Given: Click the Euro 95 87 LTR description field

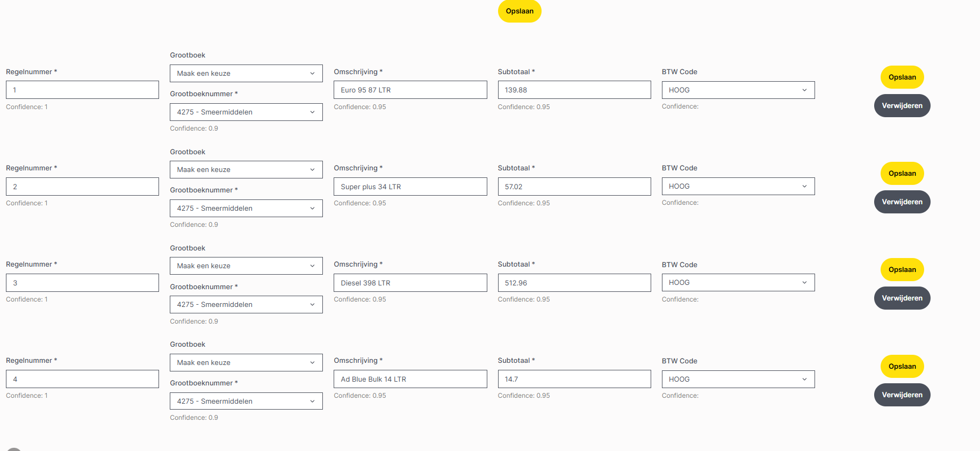Looking at the screenshot, I should [410, 90].
